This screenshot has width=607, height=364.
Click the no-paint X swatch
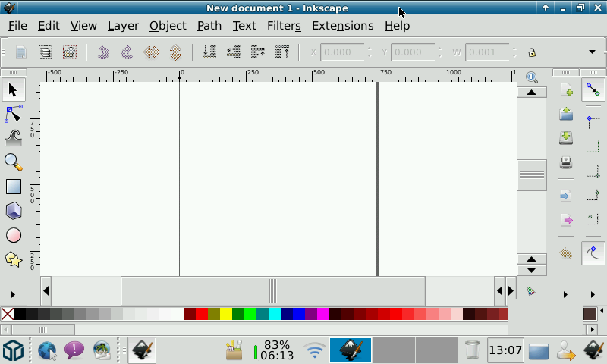click(x=7, y=314)
